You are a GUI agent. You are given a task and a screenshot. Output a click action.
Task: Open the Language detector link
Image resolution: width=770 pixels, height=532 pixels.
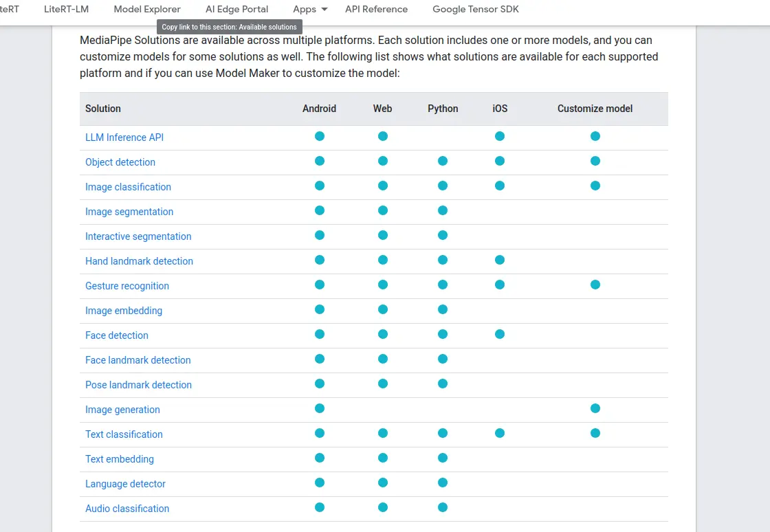point(125,484)
